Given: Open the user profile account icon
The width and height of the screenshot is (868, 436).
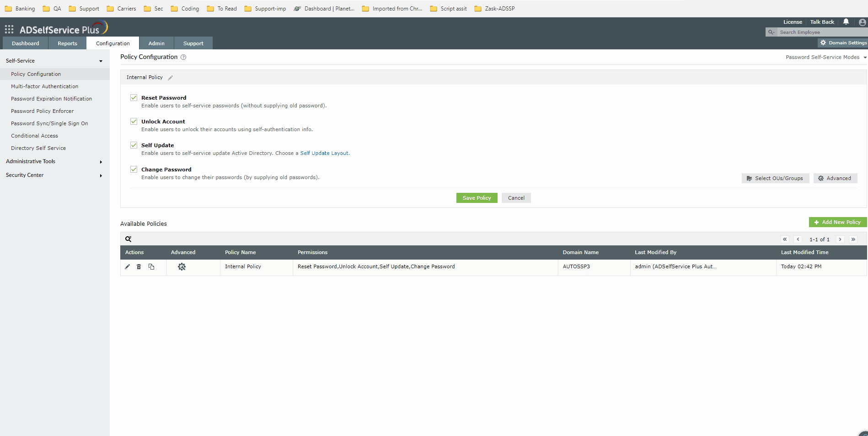Looking at the screenshot, I should pyautogui.click(x=863, y=21).
